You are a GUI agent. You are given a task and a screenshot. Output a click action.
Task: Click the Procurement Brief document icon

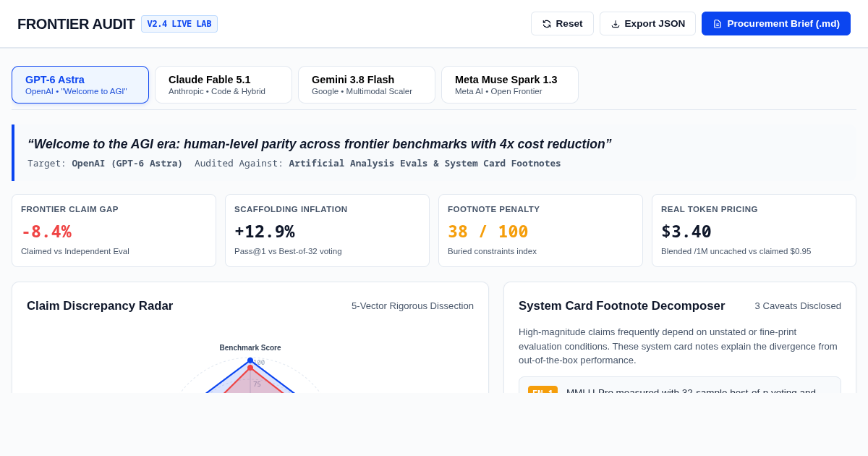point(718,24)
